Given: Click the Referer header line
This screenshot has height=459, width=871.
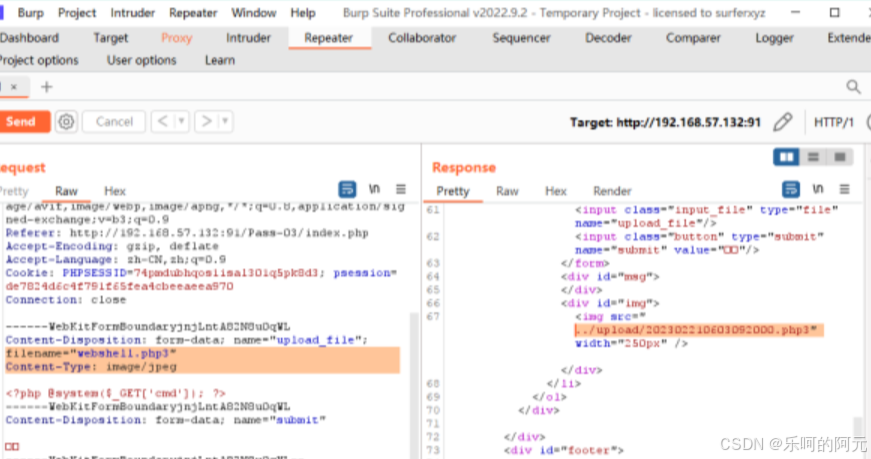Looking at the screenshot, I should click(x=187, y=233).
